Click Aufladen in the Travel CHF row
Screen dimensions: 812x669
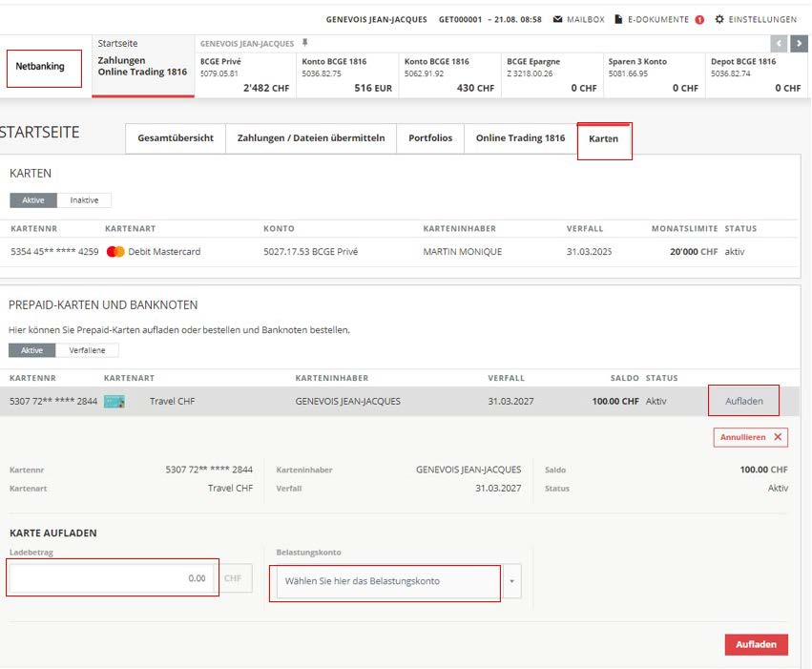click(x=743, y=401)
